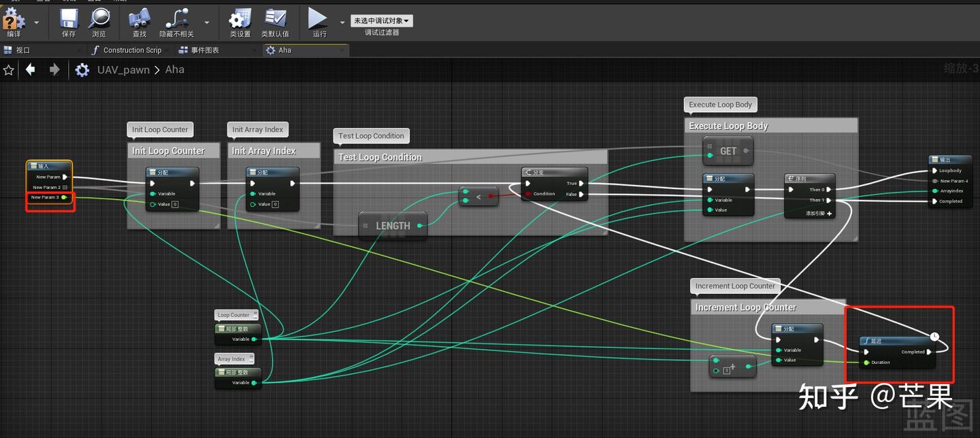Viewport: 980px width, 438px height.
Task: Click the bookmark star icon
Action: [9, 70]
